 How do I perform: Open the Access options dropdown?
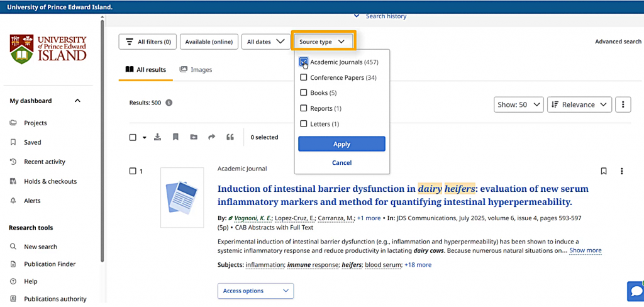(256, 291)
